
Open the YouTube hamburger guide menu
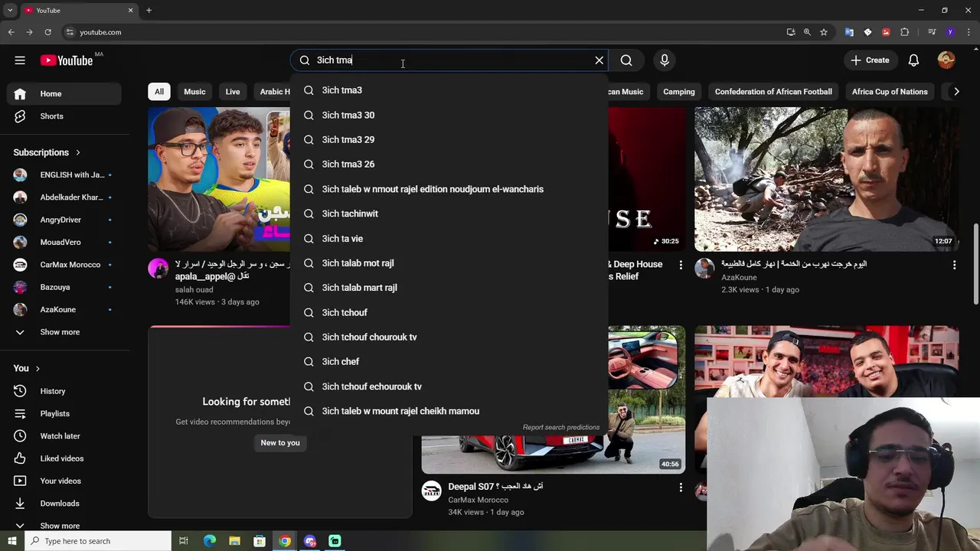20,60
